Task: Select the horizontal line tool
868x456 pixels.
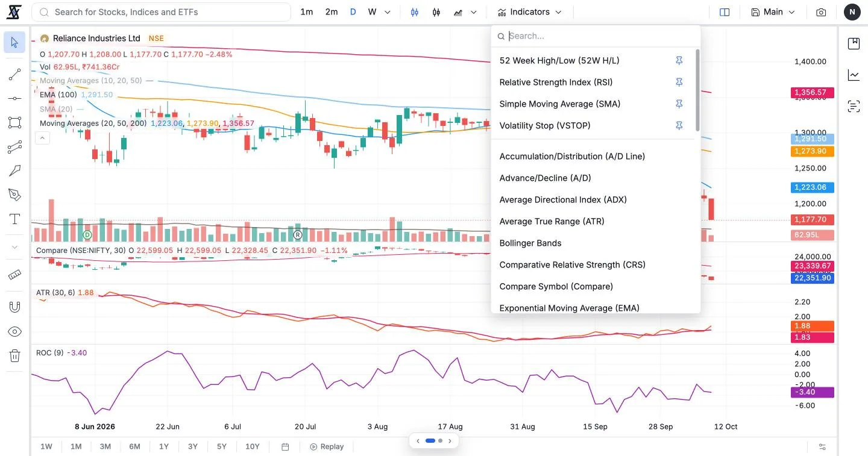Action: pos(14,98)
